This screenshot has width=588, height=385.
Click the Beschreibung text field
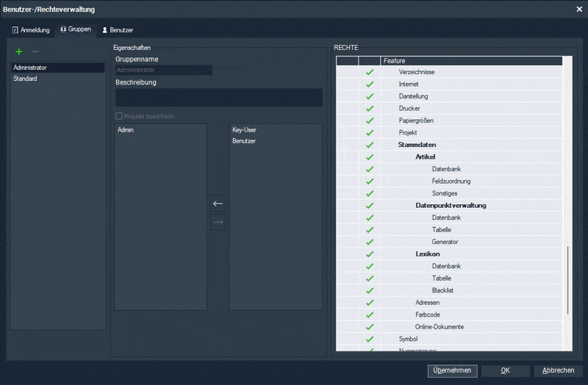(x=218, y=98)
